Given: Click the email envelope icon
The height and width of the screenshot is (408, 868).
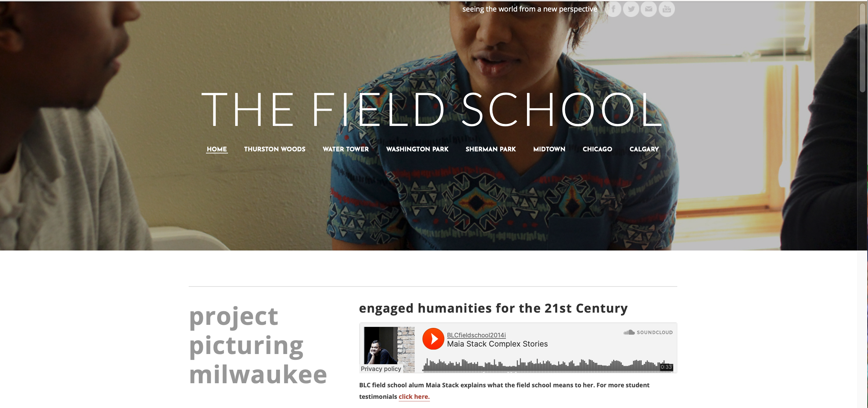Looking at the screenshot, I should point(648,9).
